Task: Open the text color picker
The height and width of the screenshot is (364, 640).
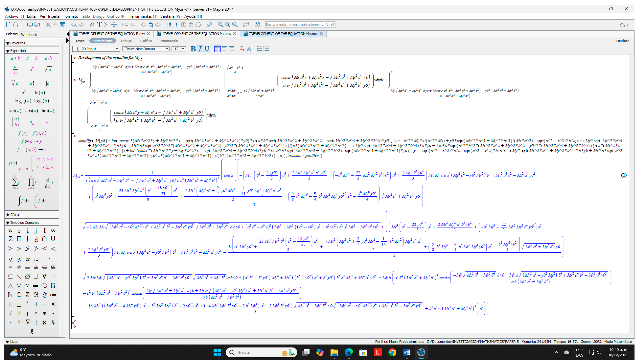Action: (x=242, y=49)
